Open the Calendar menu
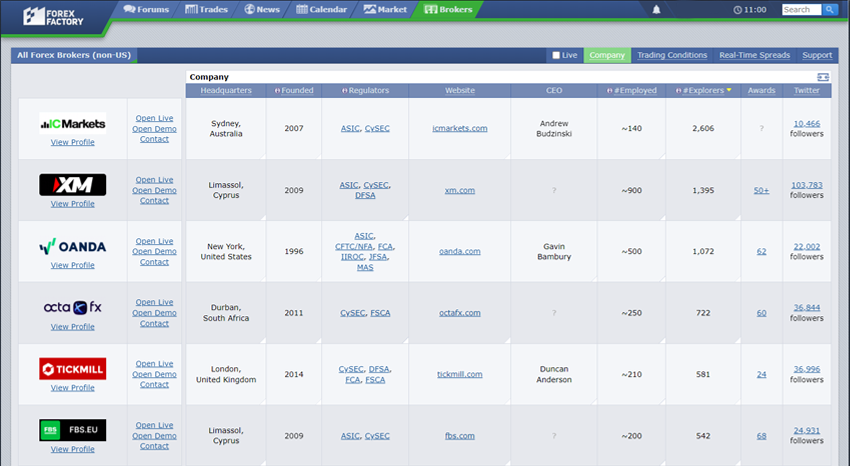This screenshot has height=466, width=850. [321, 10]
